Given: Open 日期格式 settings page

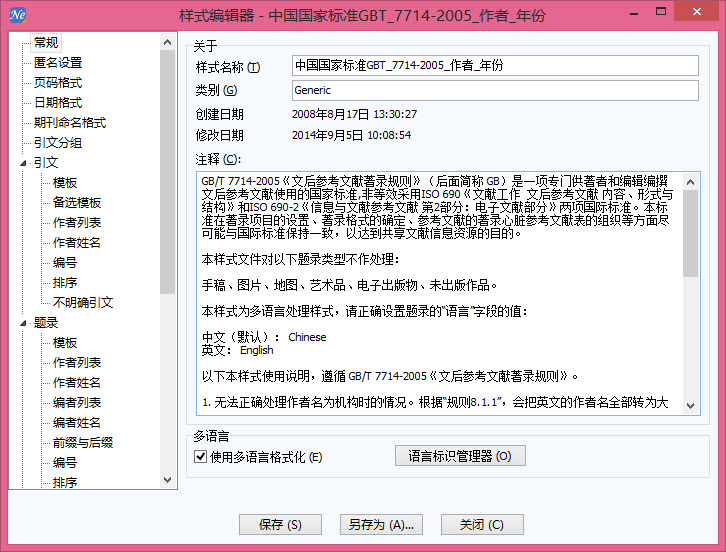Looking at the screenshot, I should point(58,102).
